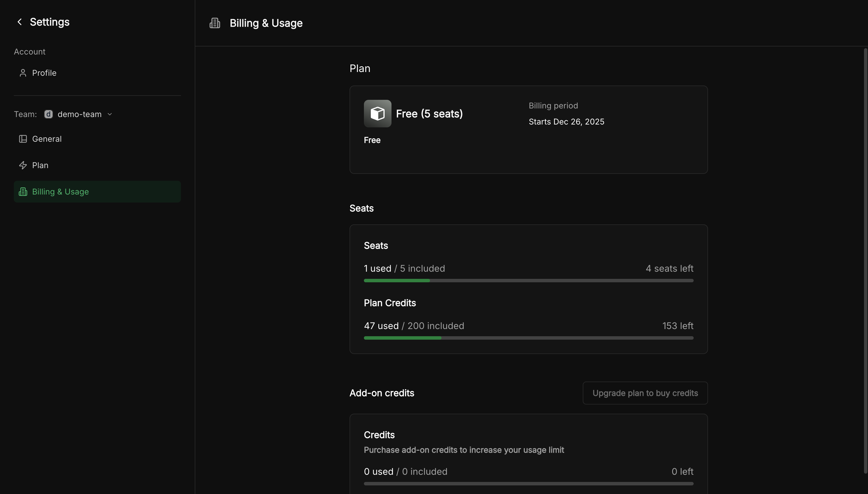
Task: Click the Billing & Usage header icon
Action: pyautogui.click(x=215, y=23)
